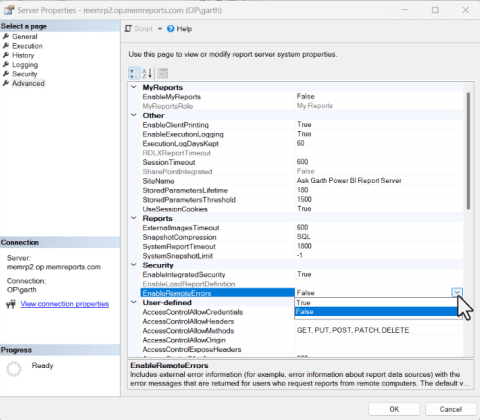This screenshot has width=480, height=420.
Task: Click the SiteName value field
Action: (379, 181)
